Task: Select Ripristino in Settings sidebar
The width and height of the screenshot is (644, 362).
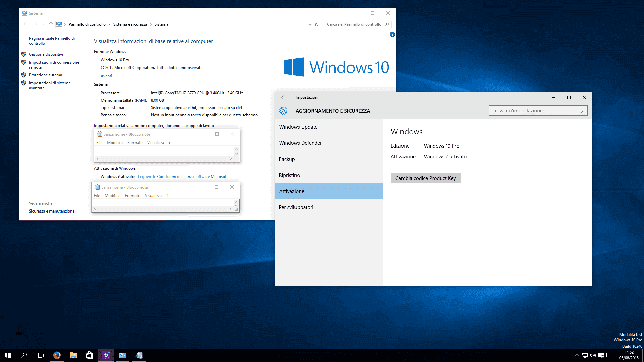Action: pyautogui.click(x=329, y=175)
